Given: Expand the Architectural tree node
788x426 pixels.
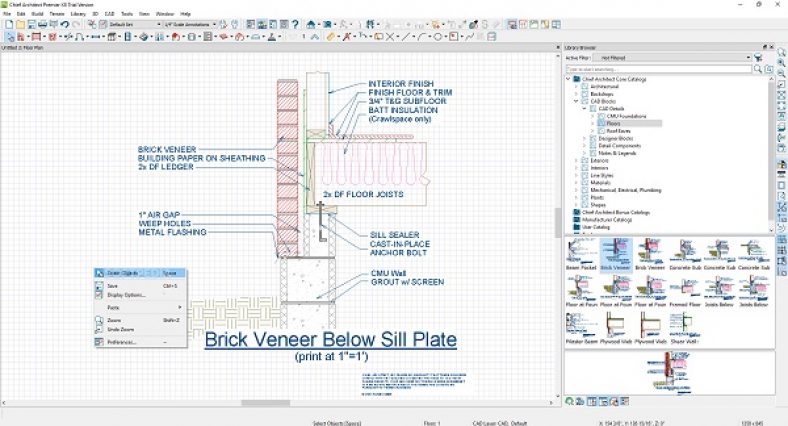Looking at the screenshot, I should click(x=576, y=86).
